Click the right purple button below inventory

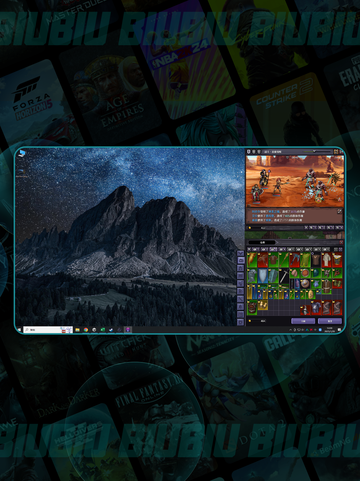coord(330,321)
